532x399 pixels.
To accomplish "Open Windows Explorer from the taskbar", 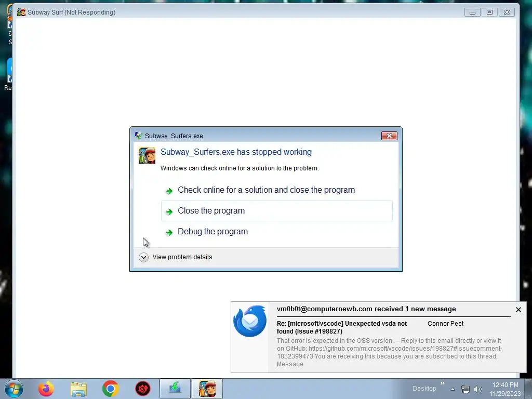I will pos(78,389).
